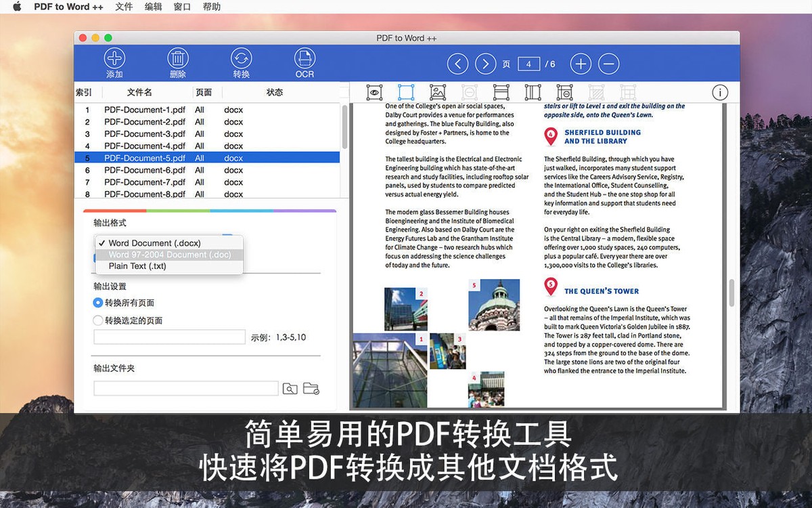Click the document preview vertical scrollbar
Screen dimensions: 812x508
coord(731,293)
